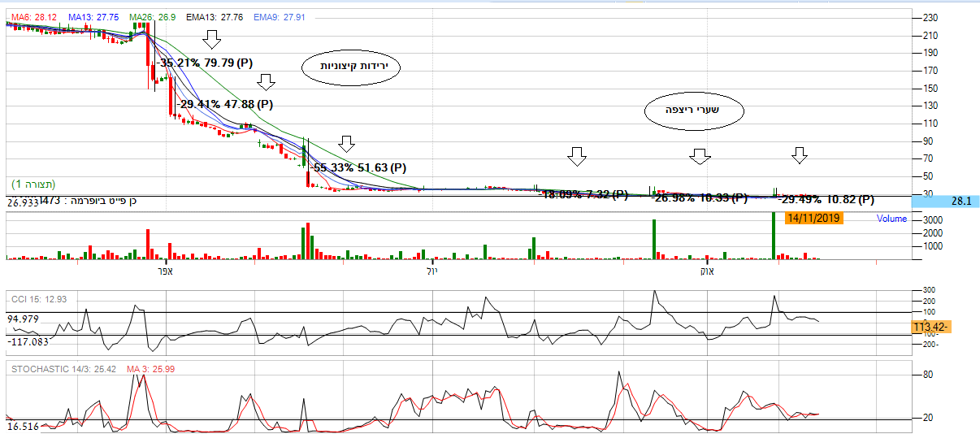Click the STOCHASTIC 14/3 indicator label
The image size is (980, 434).
click(63, 369)
